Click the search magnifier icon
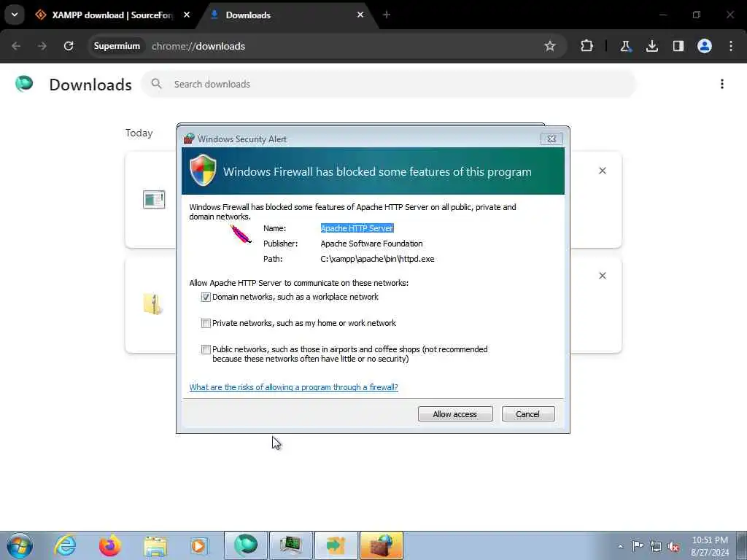Screen dimensions: 747x560 [x=156, y=84]
